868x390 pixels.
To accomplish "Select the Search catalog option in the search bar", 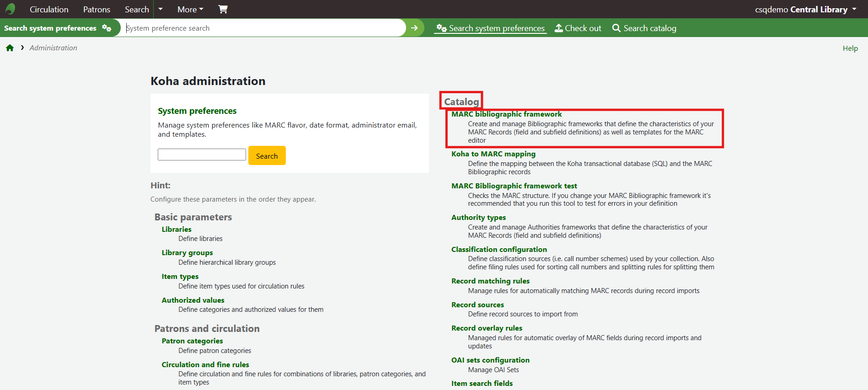I will tap(644, 28).
